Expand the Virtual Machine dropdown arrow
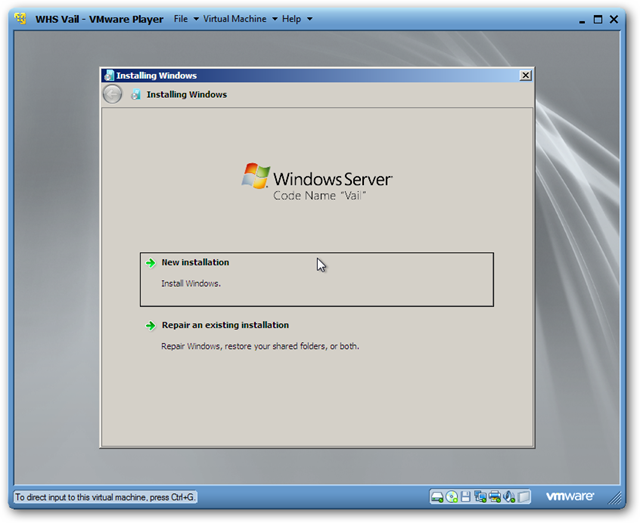The image size is (640, 523). 275,19
